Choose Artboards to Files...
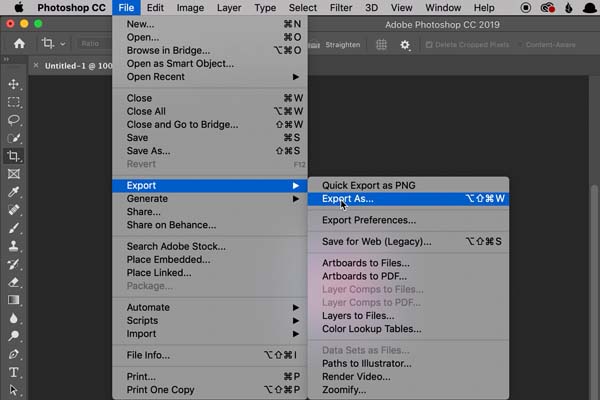The width and height of the screenshot is (600, 400). pyautogui.click(x=408, y=263)
